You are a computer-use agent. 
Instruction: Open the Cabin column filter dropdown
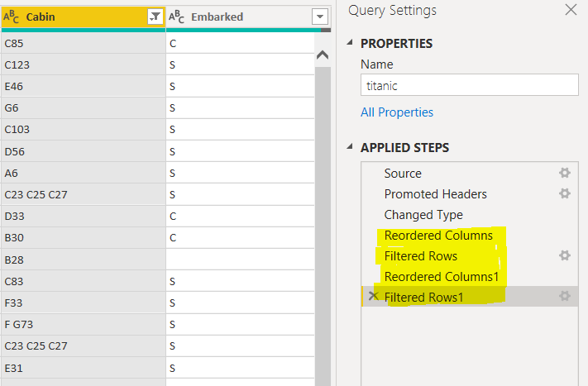click(x=155, y=17)
